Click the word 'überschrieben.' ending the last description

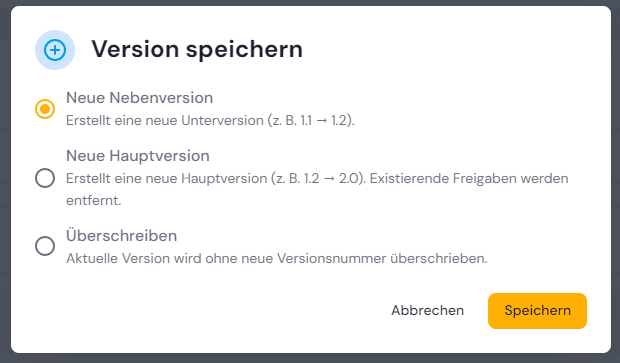(439, 259)
